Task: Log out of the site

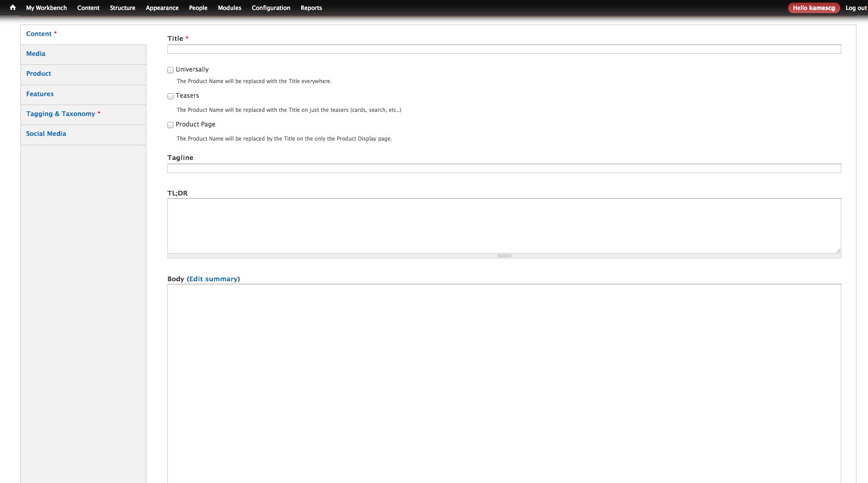Action: coord(856,8)
